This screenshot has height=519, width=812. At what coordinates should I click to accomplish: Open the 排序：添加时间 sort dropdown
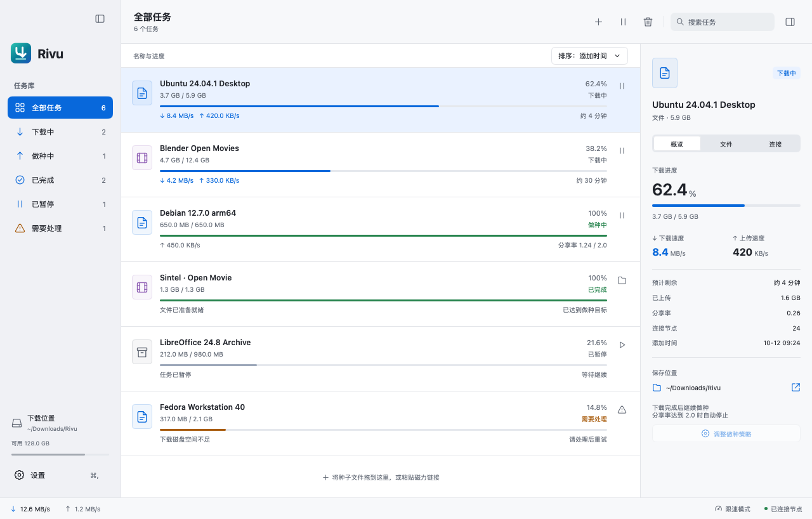589,56
